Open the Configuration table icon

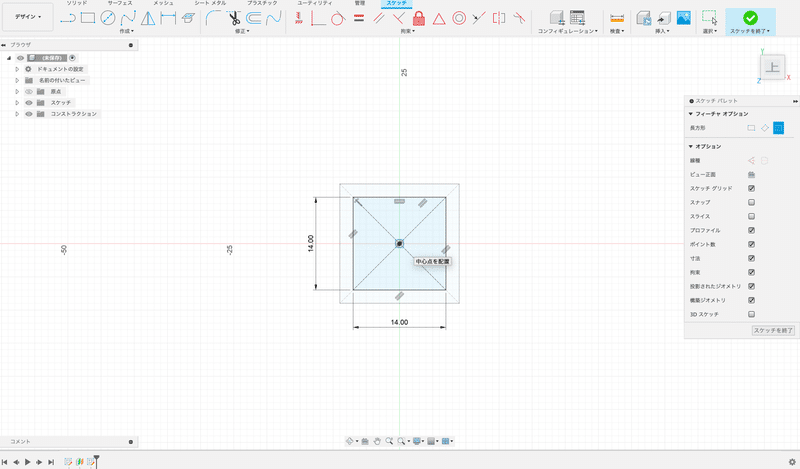point(578,18)
